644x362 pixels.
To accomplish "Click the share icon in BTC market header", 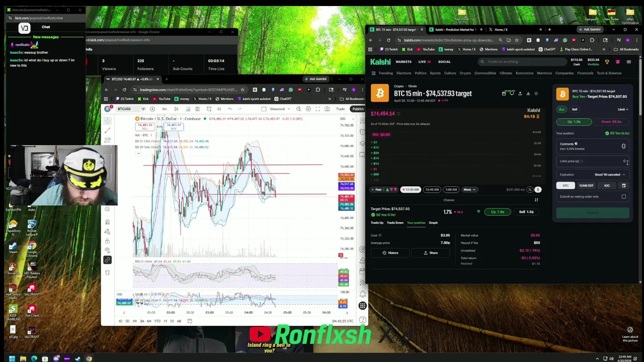I will (x=520, y=94).
